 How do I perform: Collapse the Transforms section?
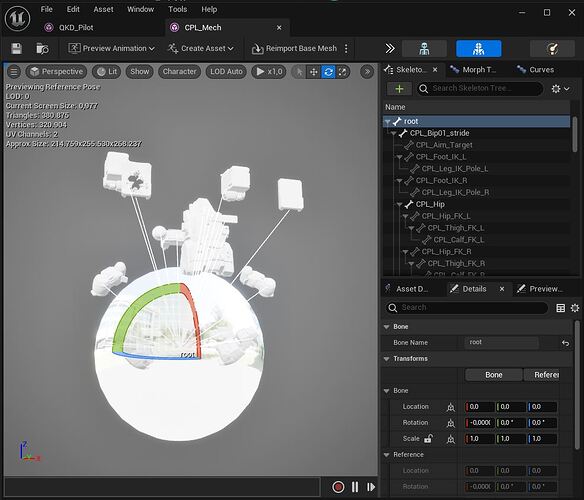[x=387, y=359]
